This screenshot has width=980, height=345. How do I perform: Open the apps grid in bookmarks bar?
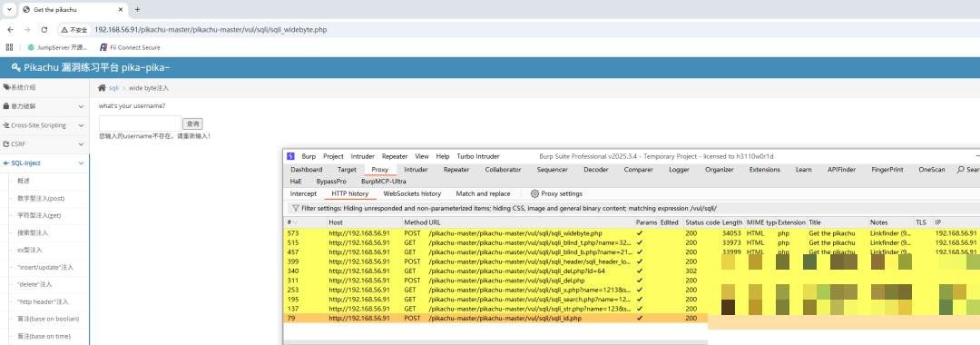9,47
